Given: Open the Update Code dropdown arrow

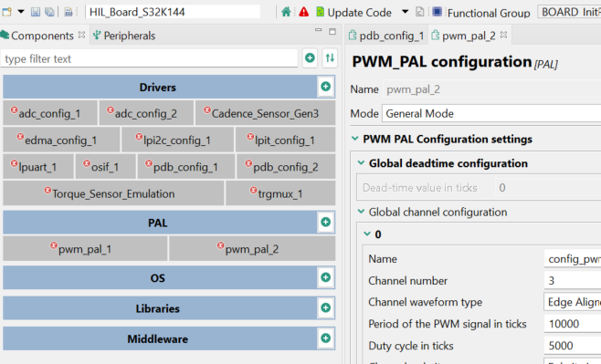Looking at the screenshot, I should (406, 12).
